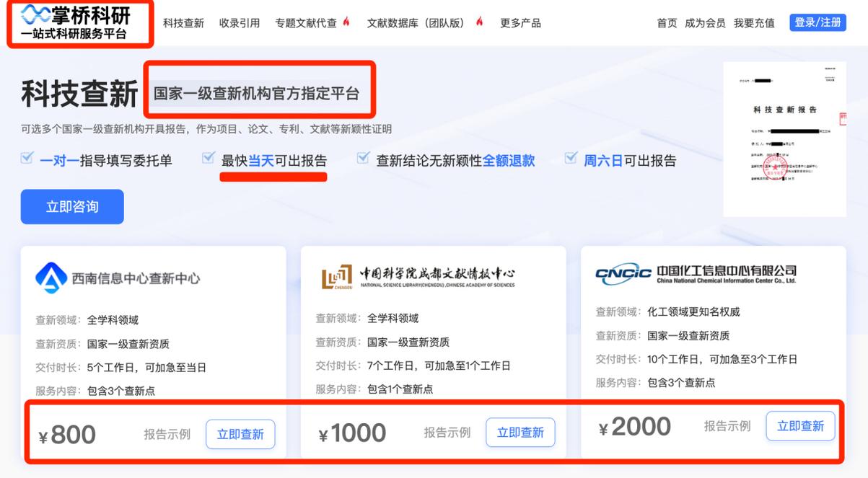Screen dimensions: 868x478
Task: Open the 科技查新 menu item
Action: click(183, 23)
